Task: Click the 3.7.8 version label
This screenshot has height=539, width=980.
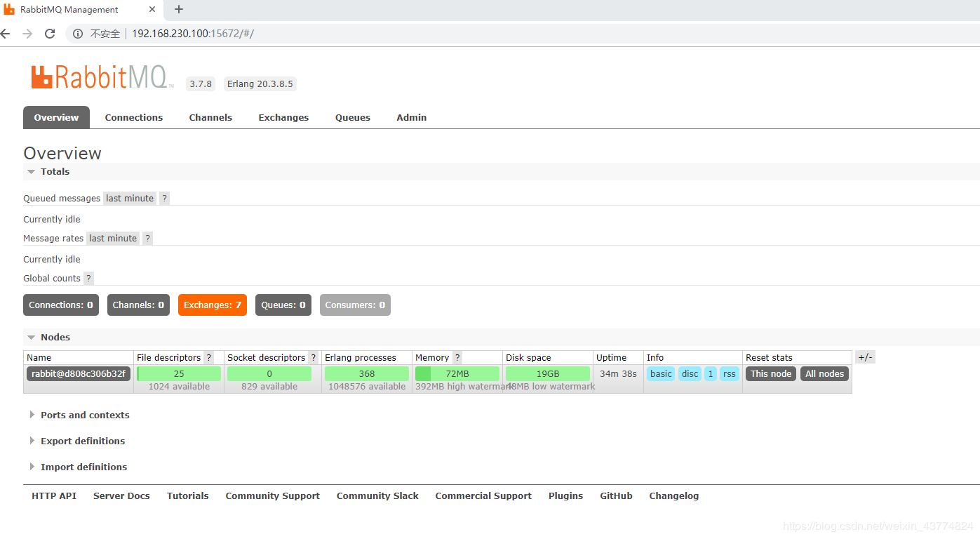Action: click(200, 84)
